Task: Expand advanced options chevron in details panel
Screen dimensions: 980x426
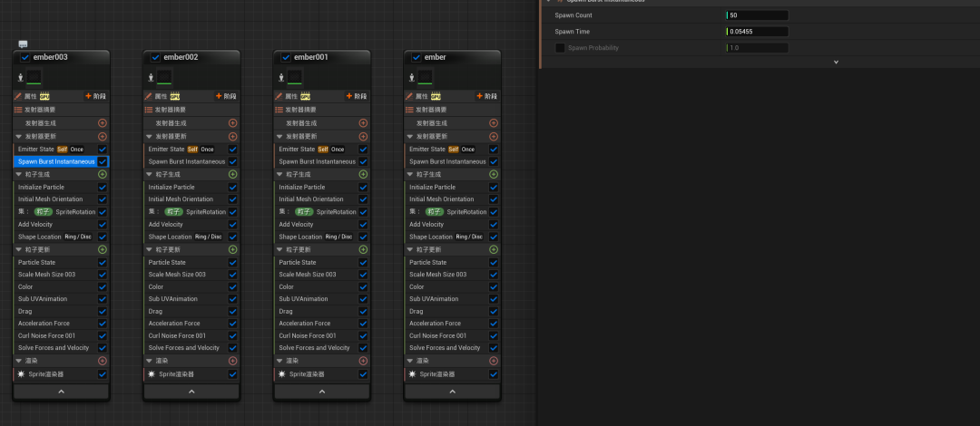Action: (x=836, y=62)
